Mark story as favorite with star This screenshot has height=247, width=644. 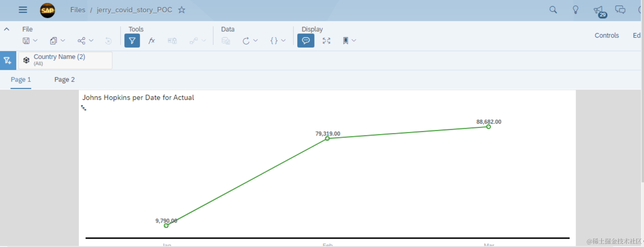tap(182, 10)
